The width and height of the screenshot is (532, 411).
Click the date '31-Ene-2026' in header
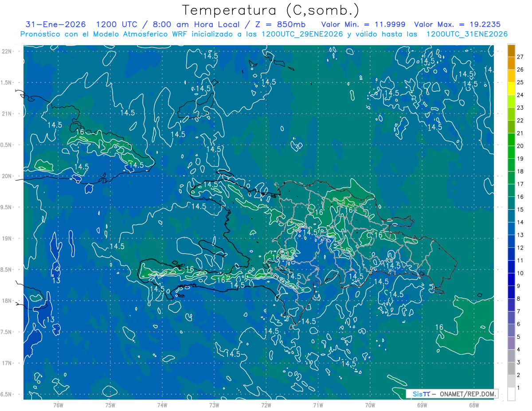(55, 24)
